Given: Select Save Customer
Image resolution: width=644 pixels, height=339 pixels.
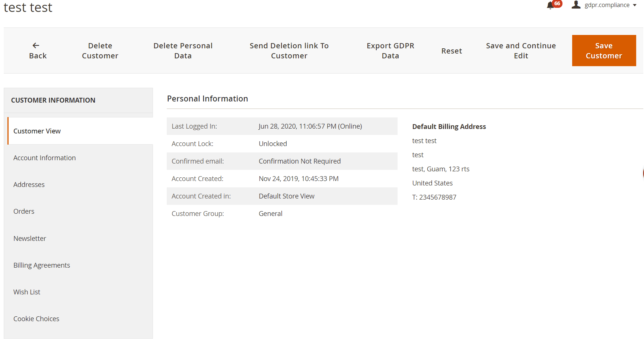Looking at the screenshot, I should coord(604,50).
